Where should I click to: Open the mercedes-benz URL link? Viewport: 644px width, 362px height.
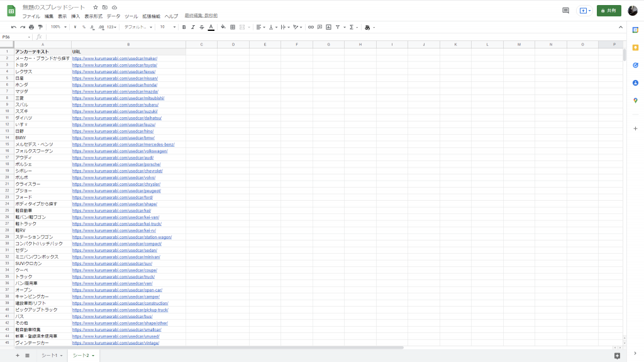pos(123,144)
